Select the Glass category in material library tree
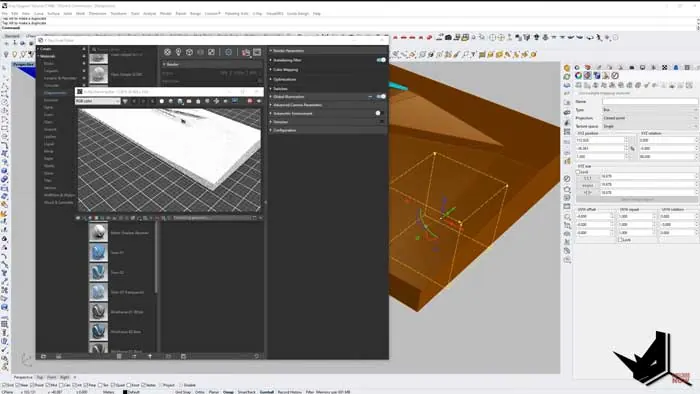The width and height of the screenshot is (700, 394). pos(48,122)
